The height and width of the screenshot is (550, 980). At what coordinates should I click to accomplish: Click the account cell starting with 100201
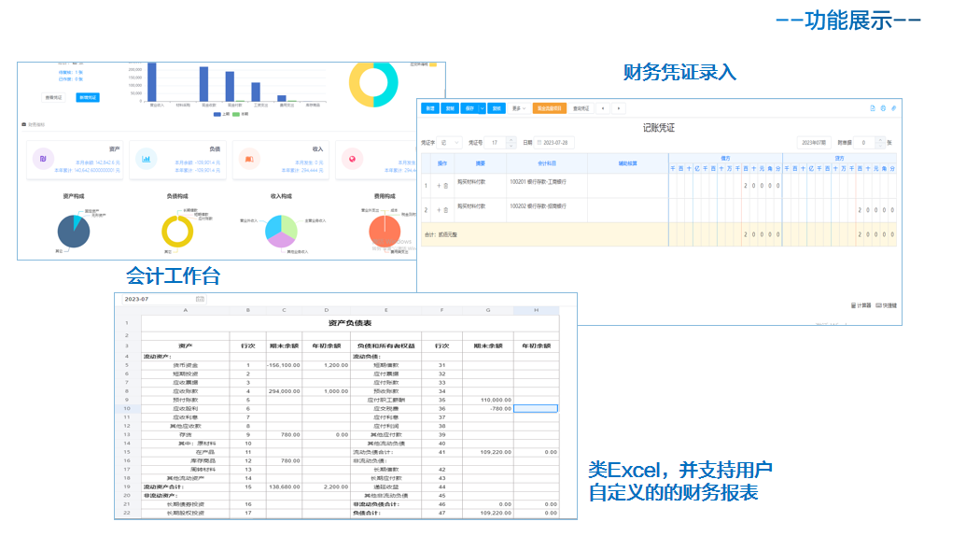pyautogui.click(x=547, y=186)
